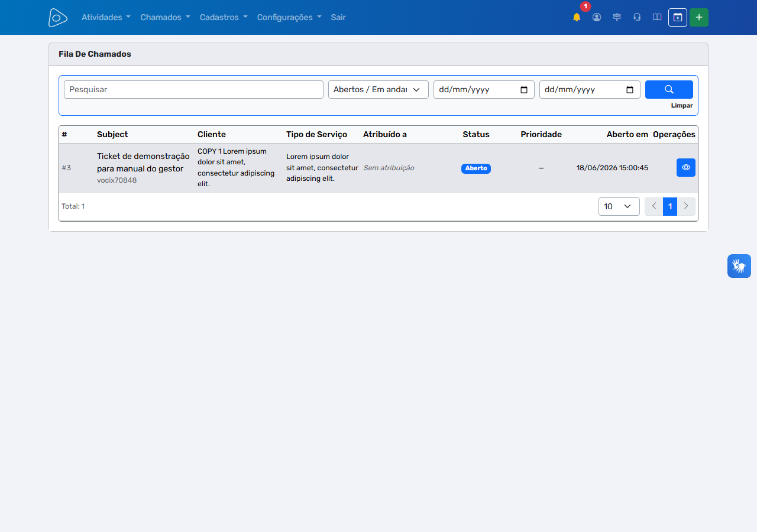The width and height of the screenshot is (757, 532).
Task: Click the Aberto em column header
Action: (x=627, y=134)
